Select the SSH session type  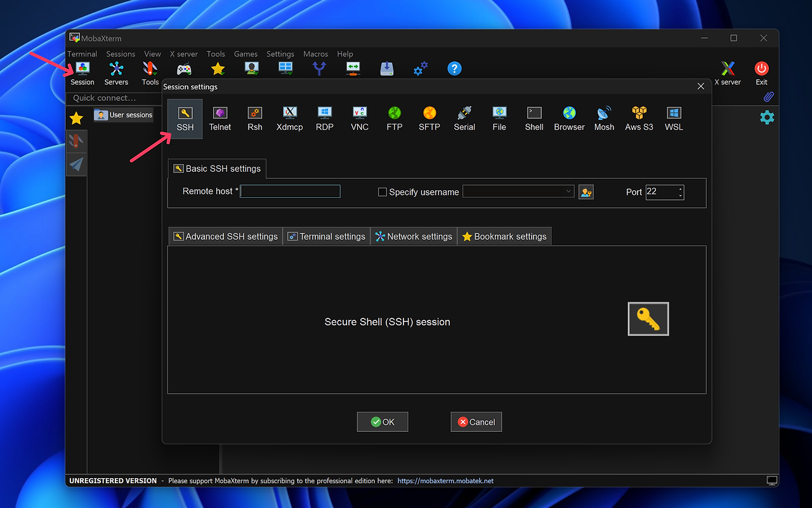click(185, 119)
